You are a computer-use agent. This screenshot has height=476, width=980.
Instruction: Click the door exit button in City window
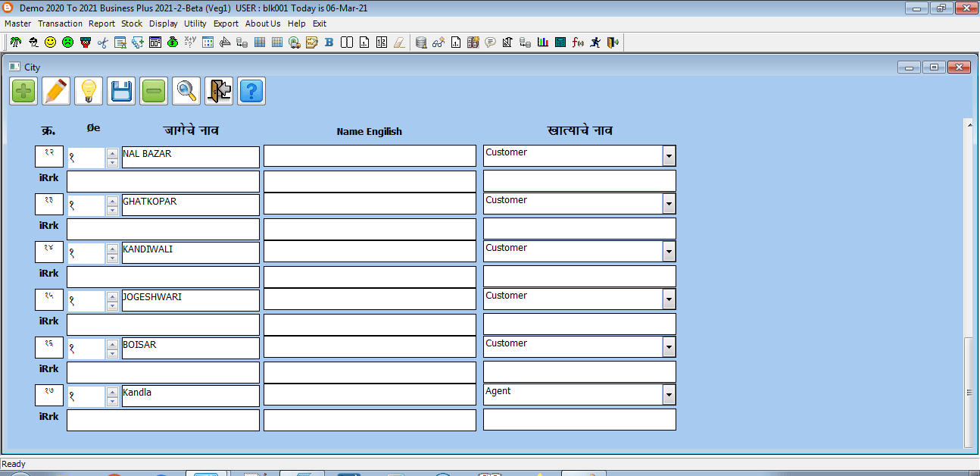[219, 92]
